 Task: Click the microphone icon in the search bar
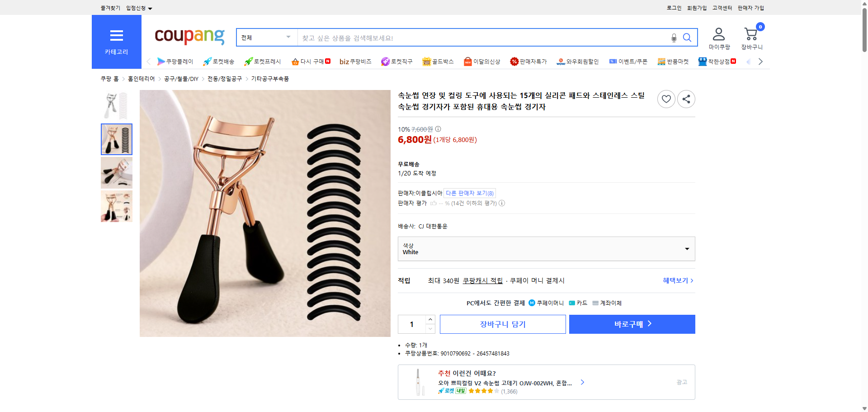pos(673,38)
